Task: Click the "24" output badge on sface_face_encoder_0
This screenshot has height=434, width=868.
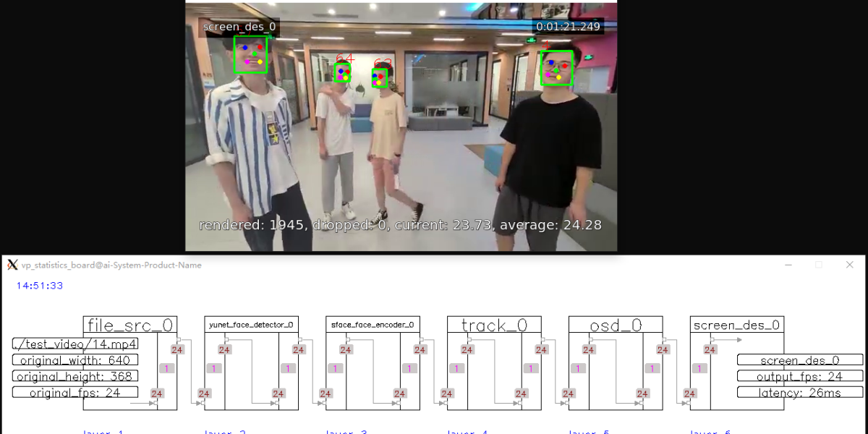Action: click(x=420, y=349)
